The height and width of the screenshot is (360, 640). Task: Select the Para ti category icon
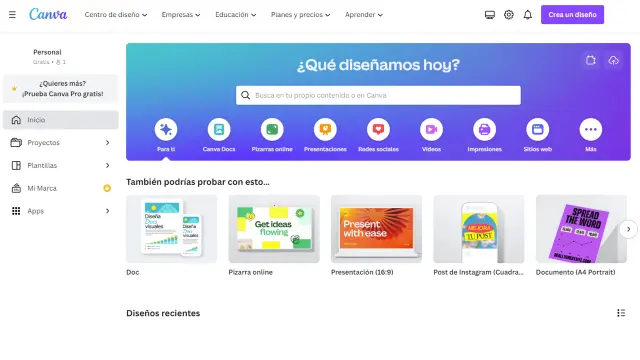tap(166, 129)
